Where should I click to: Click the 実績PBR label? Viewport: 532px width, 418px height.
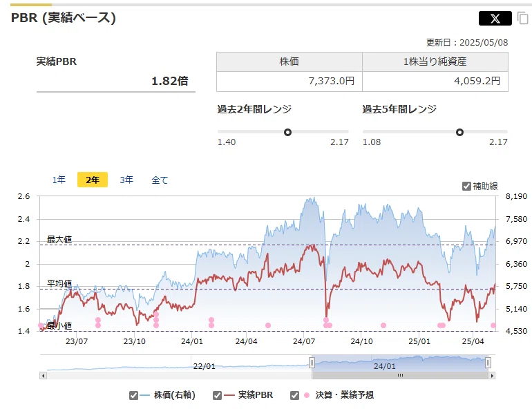(57, 61)
